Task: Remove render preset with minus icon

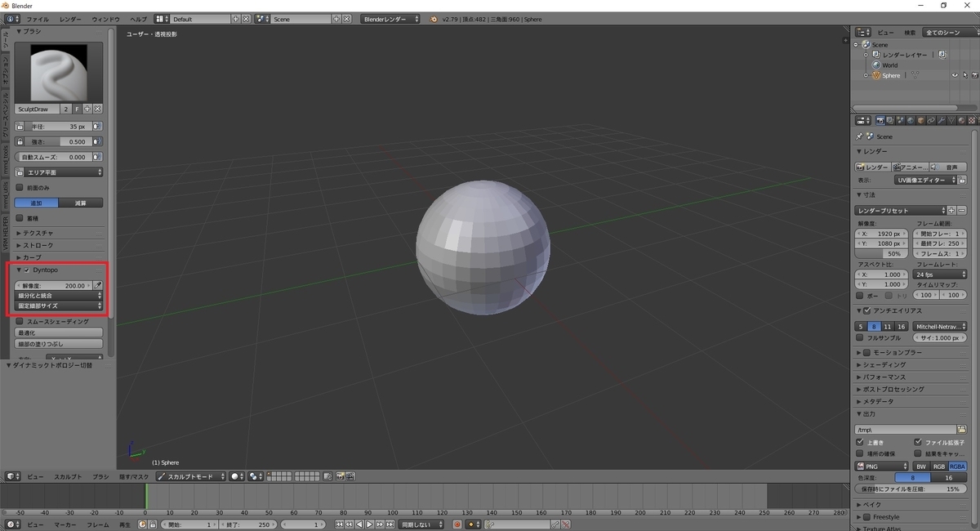Action: pos(962,210)
